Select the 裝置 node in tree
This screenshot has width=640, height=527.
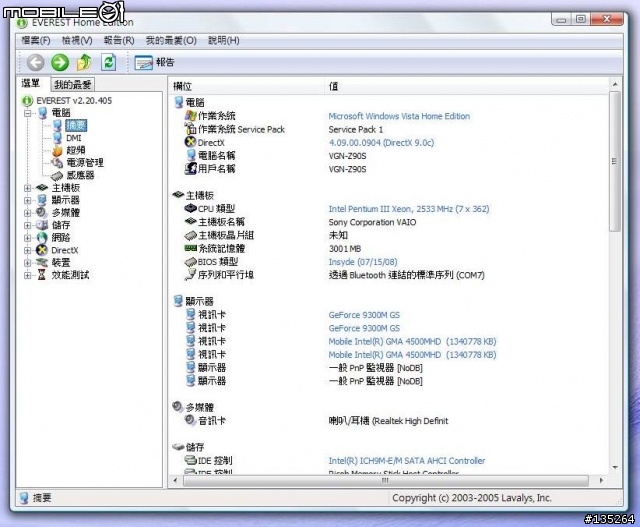pyautogui.click(x=61, y=262)
